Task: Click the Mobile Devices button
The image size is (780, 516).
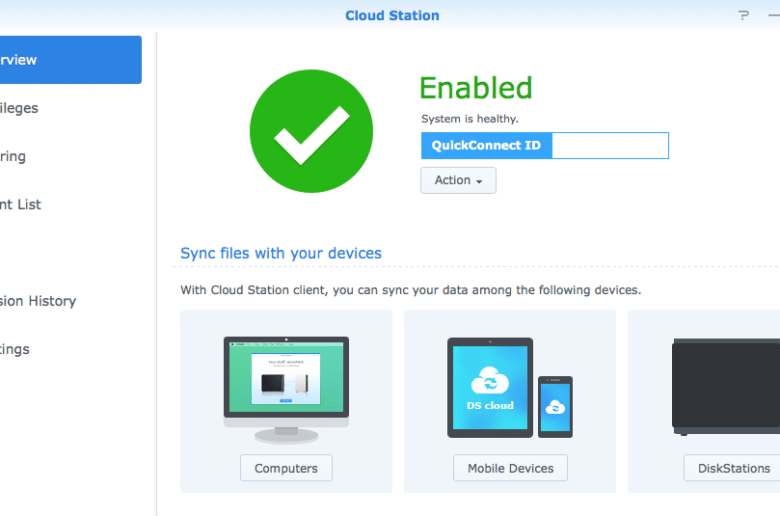Action: pyautogui.click(x=510, y=468)
